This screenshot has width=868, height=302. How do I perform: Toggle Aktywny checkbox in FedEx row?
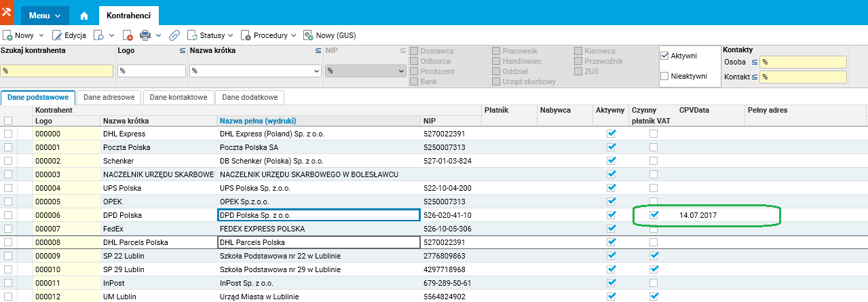coord(611,229)
